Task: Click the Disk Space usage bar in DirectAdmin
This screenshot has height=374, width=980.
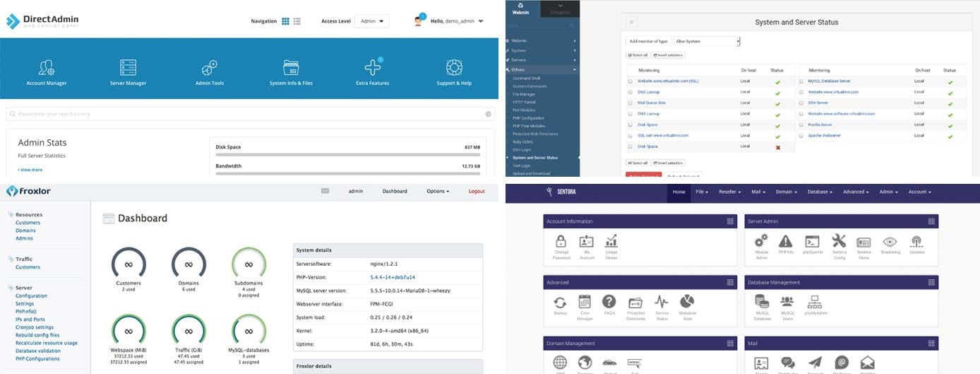Action: click(x=348, y=154)
